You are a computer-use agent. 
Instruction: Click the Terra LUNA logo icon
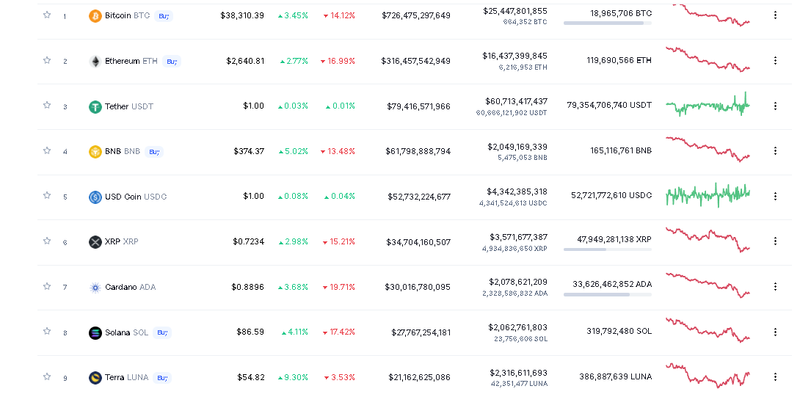(95, 378)
